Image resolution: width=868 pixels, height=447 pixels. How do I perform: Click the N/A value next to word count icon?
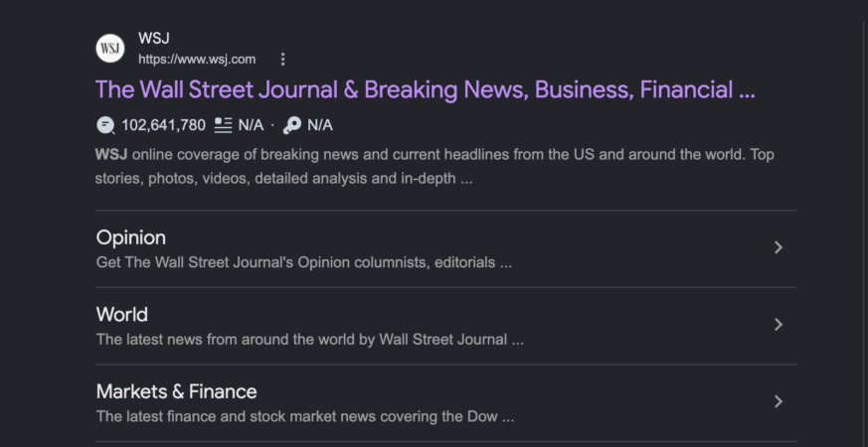tap(251, 125)
